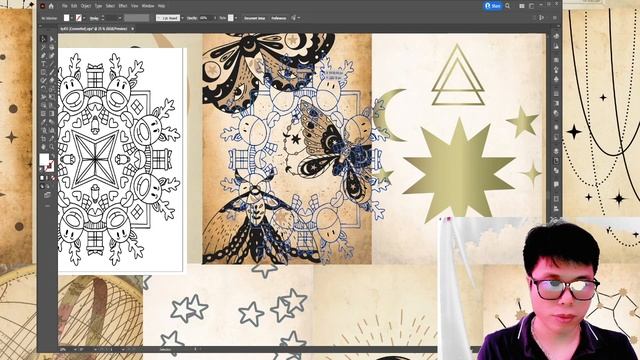The height and width of the screenshot is (360, 640).
Task: Expand the brush definition dropdown
Action: click(182, 18)
